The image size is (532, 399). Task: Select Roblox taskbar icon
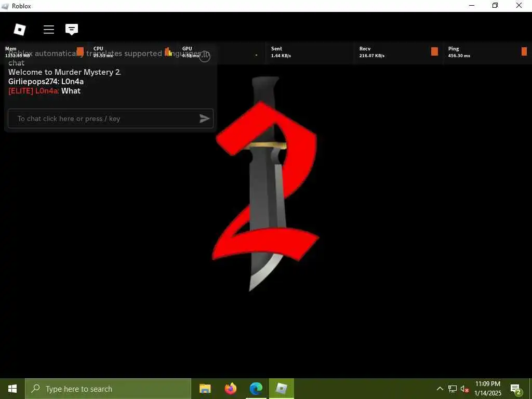point(281,389)
